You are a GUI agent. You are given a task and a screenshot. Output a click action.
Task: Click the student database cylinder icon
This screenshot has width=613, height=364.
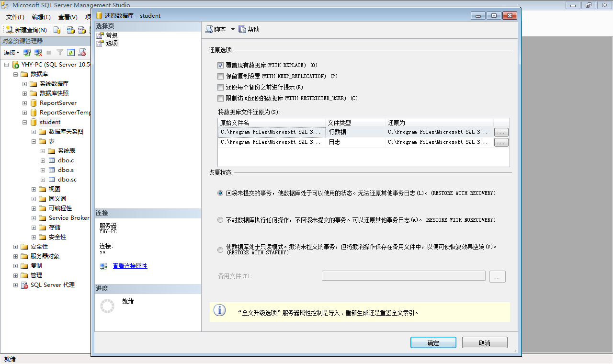[x=34, y=122]
